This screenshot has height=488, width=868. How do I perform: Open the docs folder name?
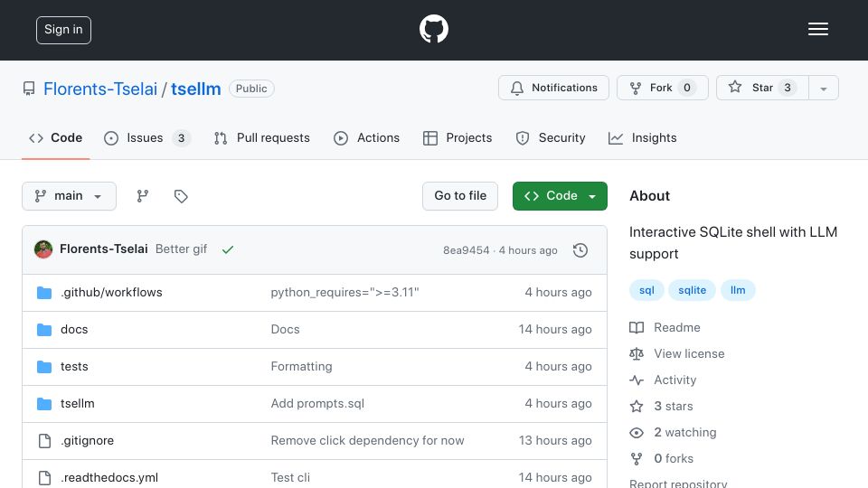click(x=74, y=329)
